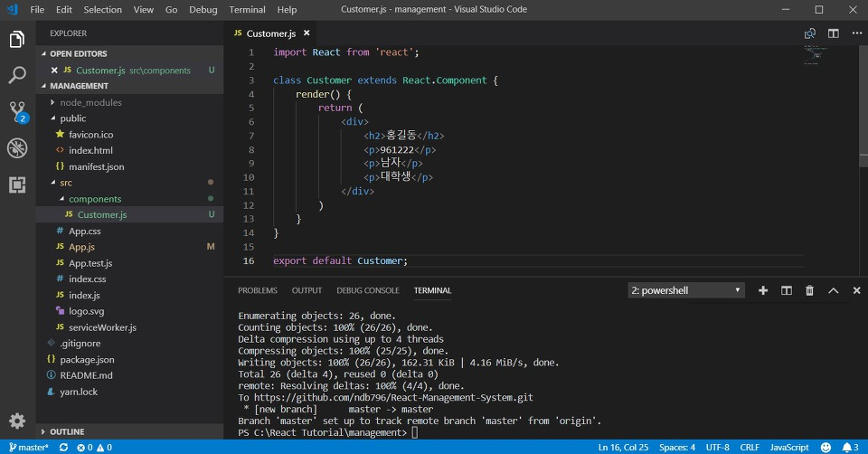Click the Manage gear icon
This screenshot has height=454, width=868.
(17, 421)
